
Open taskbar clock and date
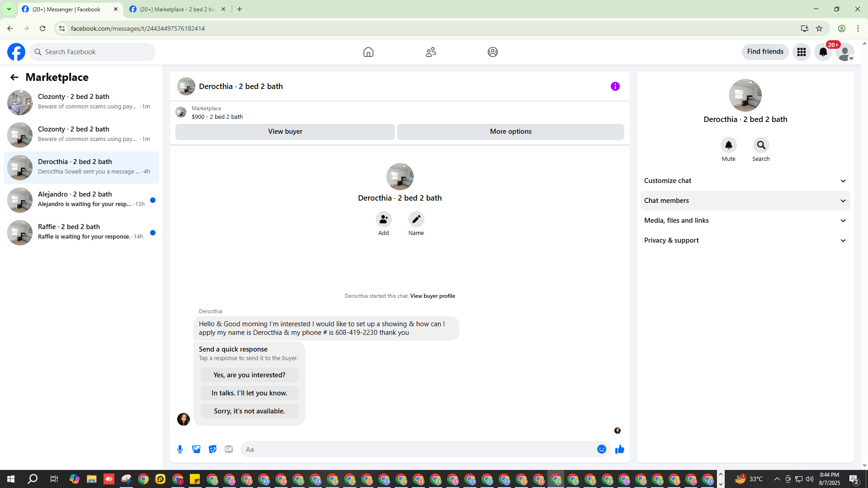click(830, 479)
